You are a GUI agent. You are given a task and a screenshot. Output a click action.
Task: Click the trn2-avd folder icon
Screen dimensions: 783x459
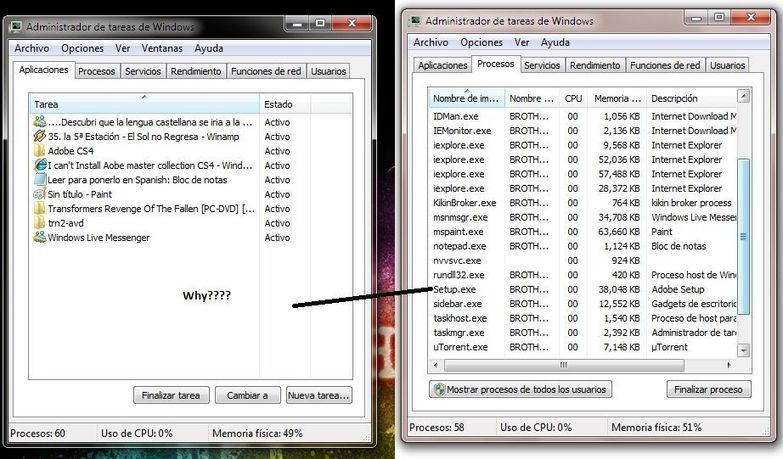click(x=39, y=223)
